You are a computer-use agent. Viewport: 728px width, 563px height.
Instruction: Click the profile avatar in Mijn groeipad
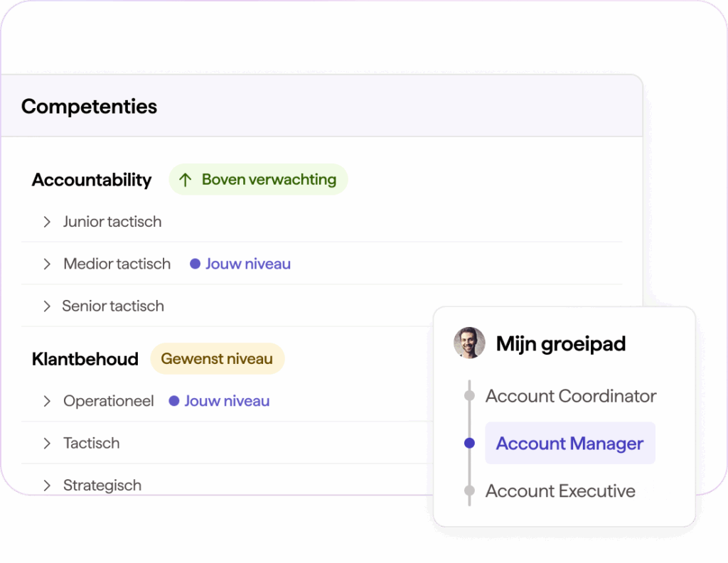[x=469, y=343]
